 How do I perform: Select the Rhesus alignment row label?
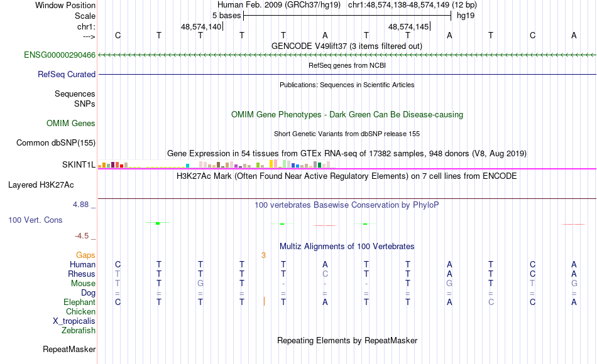point(82,274)
